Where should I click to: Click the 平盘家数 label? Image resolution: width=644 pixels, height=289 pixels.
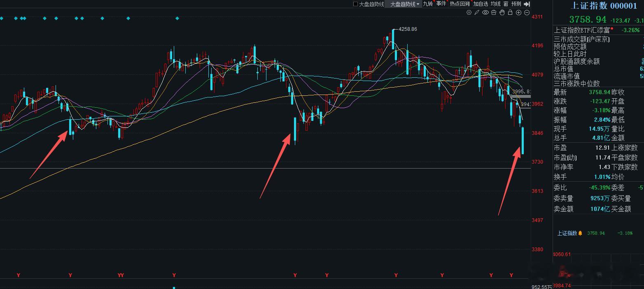[x=624, y=157]
